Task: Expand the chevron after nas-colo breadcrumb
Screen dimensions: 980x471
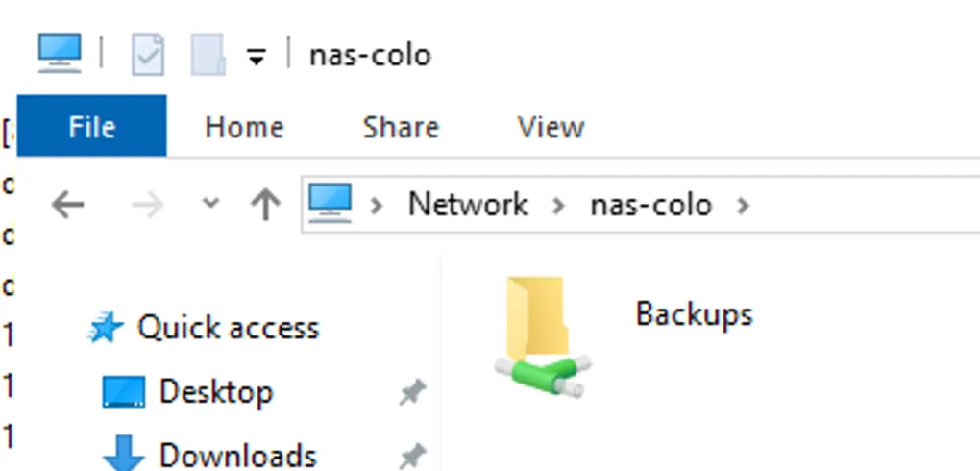Action: tap(743, 205)
